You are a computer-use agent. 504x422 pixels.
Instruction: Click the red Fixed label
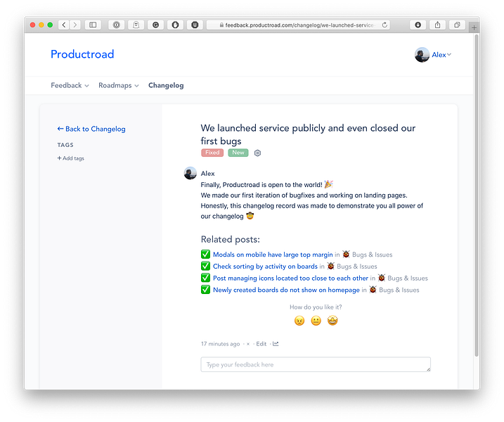pyautogui.click(x=212, y=153)
